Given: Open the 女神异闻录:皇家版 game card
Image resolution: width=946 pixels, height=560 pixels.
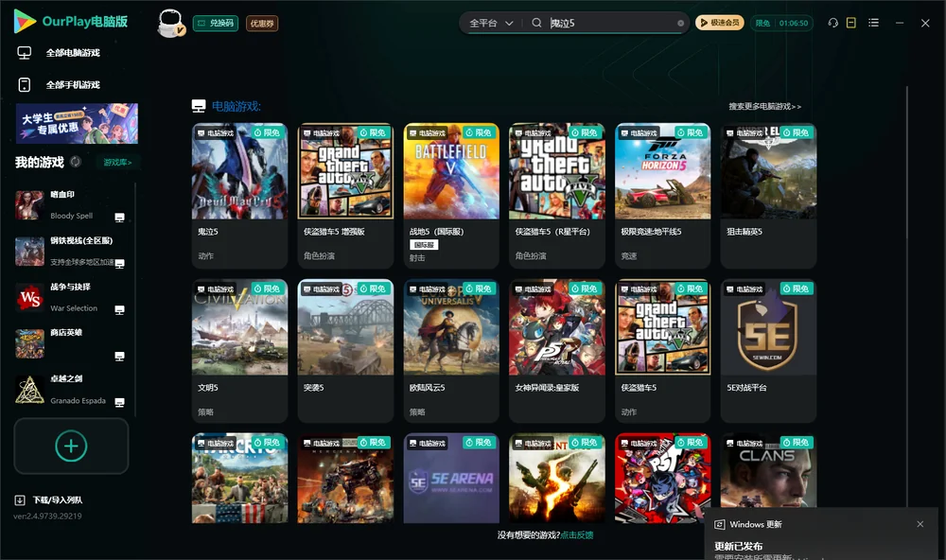Looking at the screenshot, I should 557,351.
